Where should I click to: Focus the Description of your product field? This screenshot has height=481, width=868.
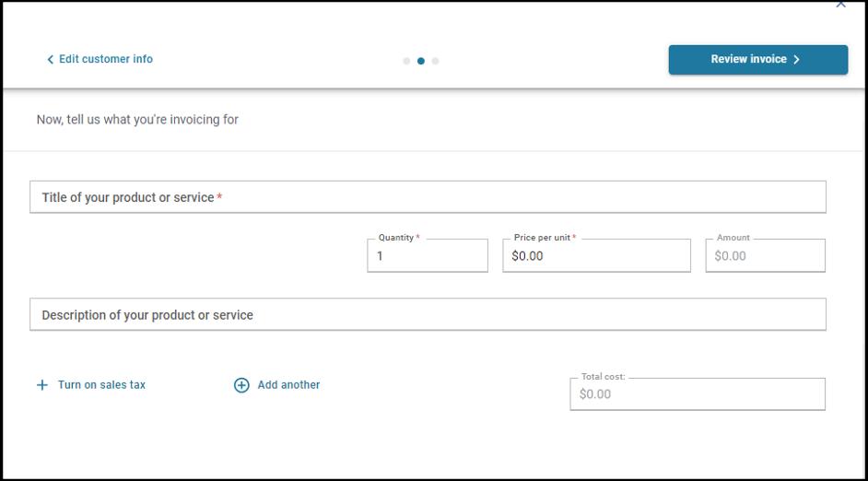[x=428, y=315]
